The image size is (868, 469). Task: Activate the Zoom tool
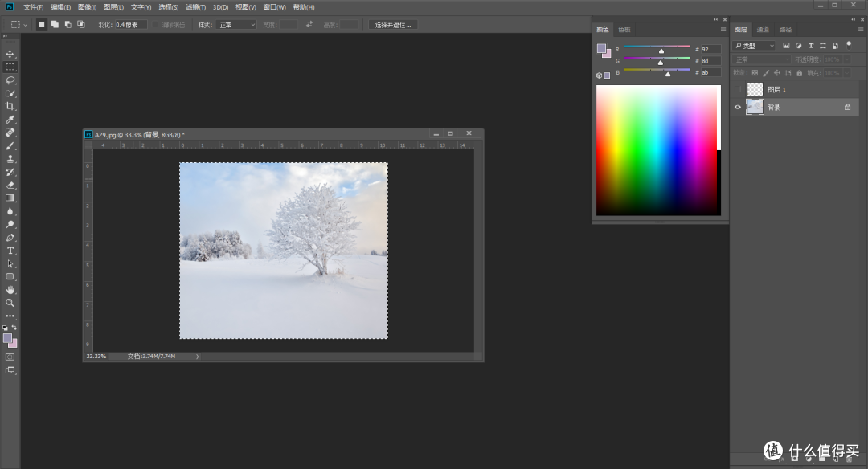click(x=10, y=303)
